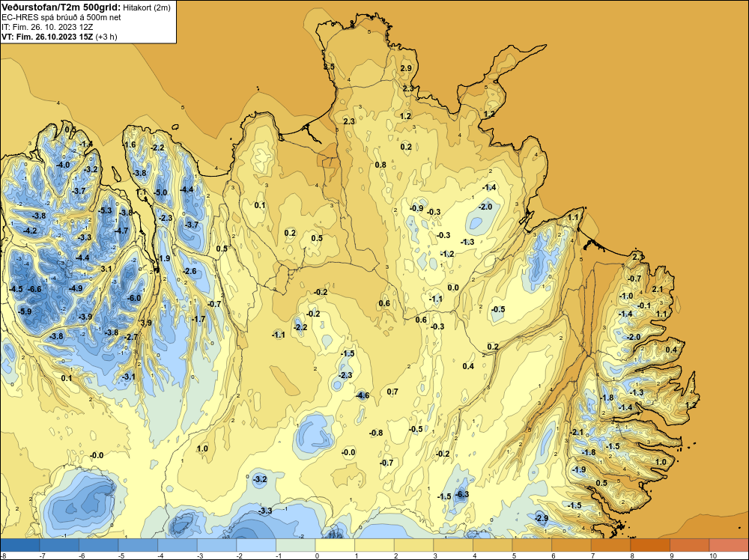Select the "-4.0" temperature value
The width and height of the screenshot is (749, 560).
[63, 165]
